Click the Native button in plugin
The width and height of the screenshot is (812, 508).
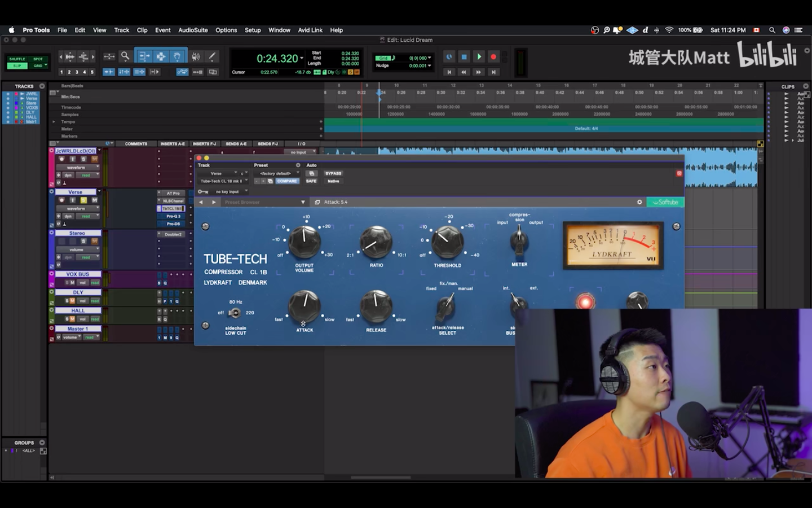[x=333, y=181]
